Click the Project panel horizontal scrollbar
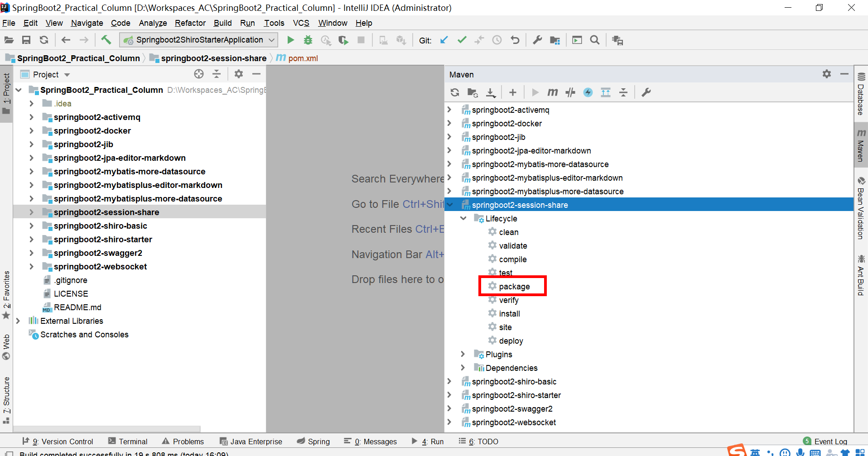This screenshot has width=868, height=456. coord(106,428)
